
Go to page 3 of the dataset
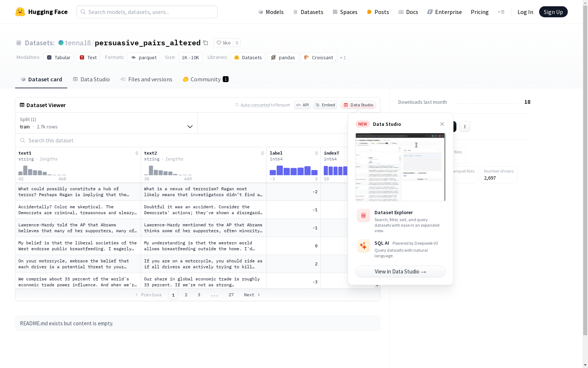pos(199,295)
